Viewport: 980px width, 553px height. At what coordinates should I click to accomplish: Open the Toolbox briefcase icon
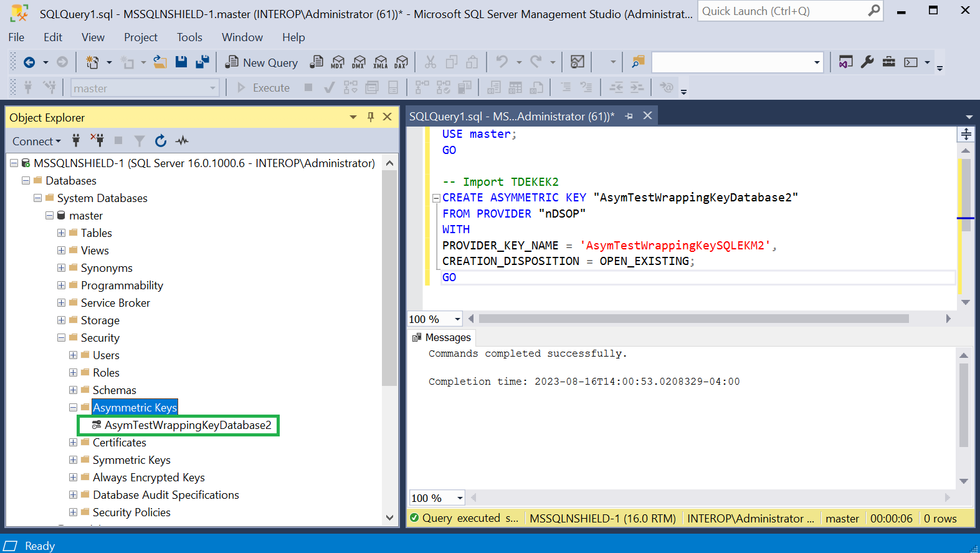pos(889,62)
